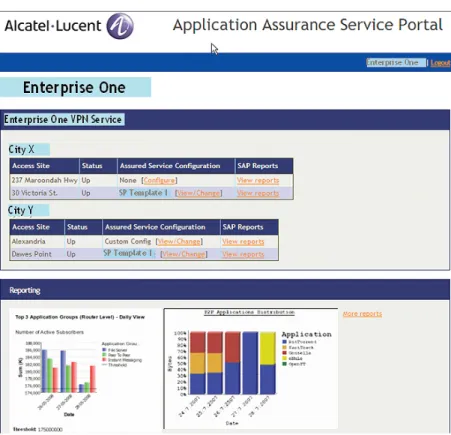Click the Peer To Peer green legend swatch
Image resolution: width=451 pixels, height=435 pixels.
pyautogui.click(x=104, y=355)
